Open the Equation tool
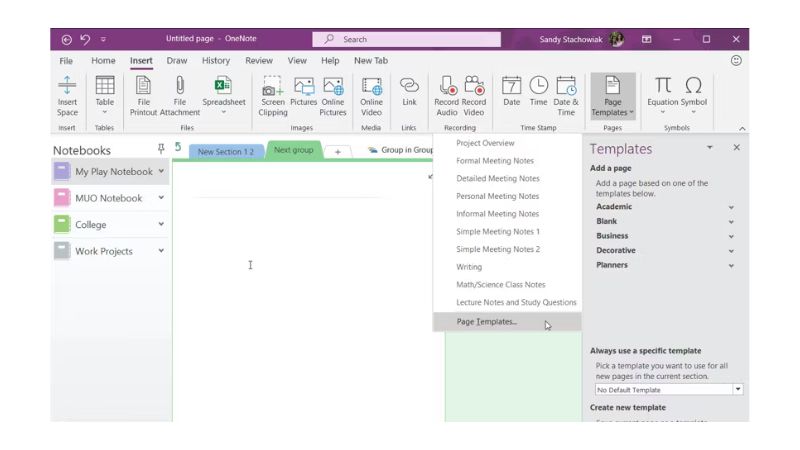 coord(663,96)
